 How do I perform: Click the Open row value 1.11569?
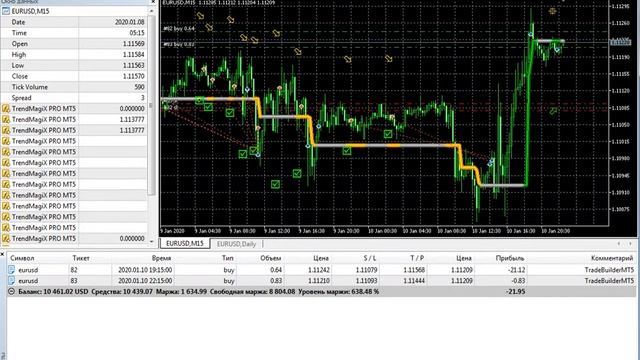(x=133, y=44)
